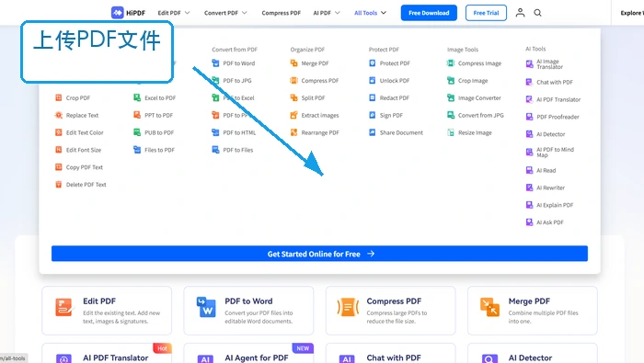Select the Edit PDF nav label

point(169,13)
